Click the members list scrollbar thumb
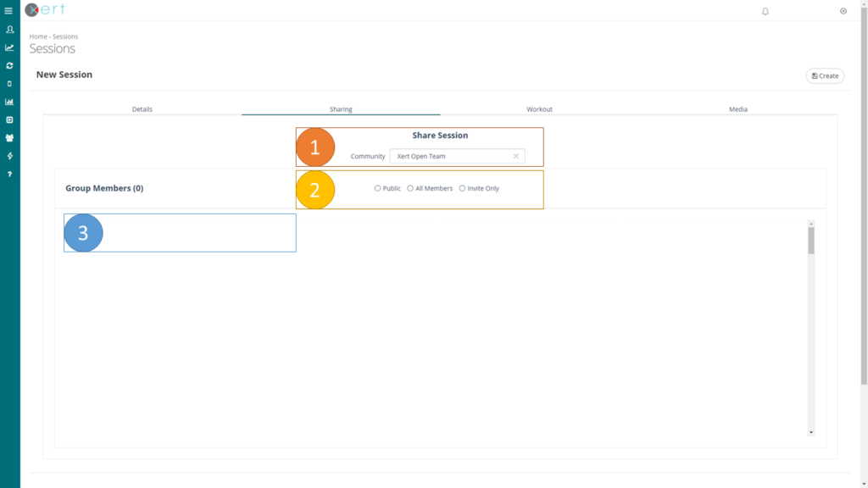This screenshot has width=868, height=488. point(811,241)
